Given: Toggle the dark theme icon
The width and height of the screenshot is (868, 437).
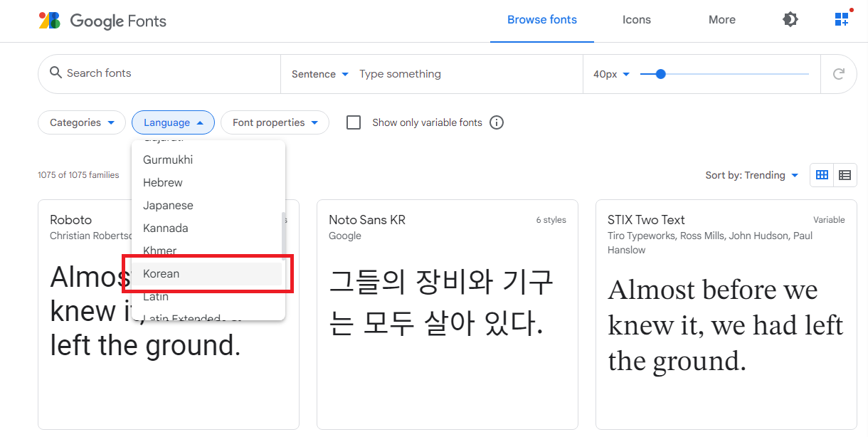Looking at the screenshot, I should (x=790, y=20).
